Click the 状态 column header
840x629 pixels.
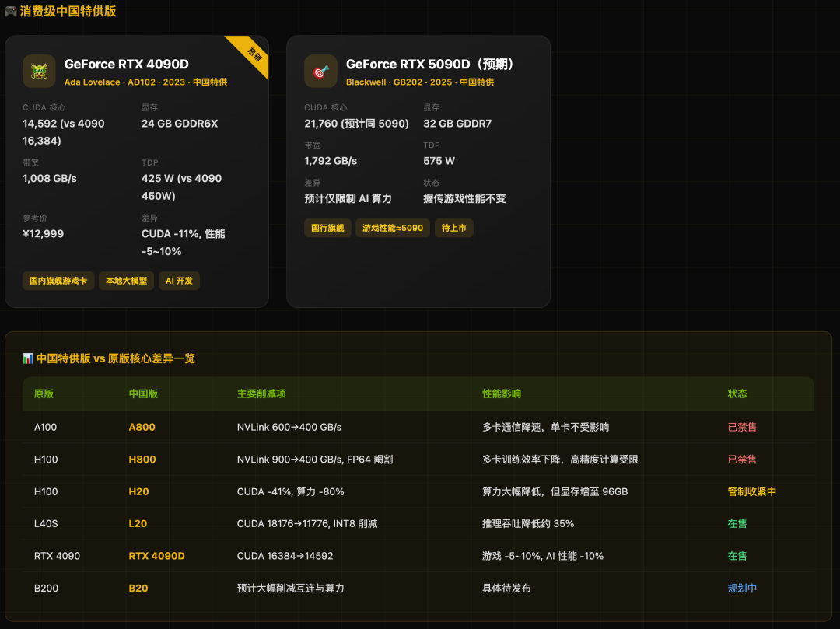[737, 393]
